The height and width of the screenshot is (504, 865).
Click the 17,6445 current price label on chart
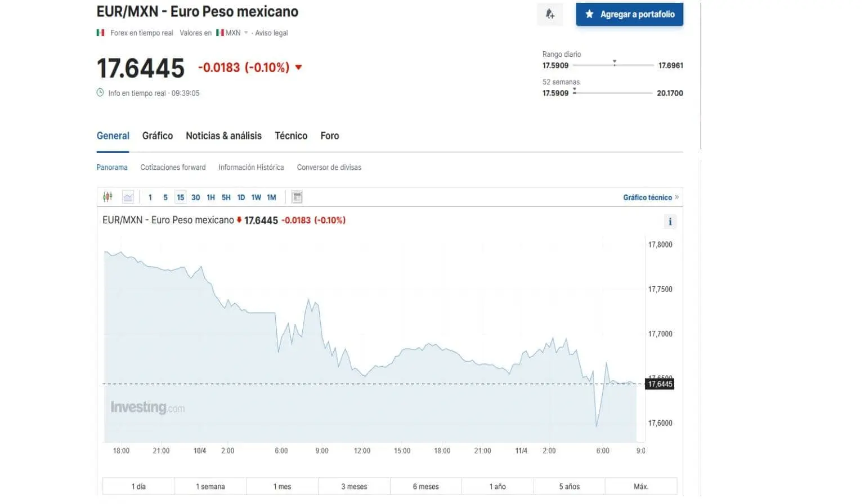tap(660, 384)
